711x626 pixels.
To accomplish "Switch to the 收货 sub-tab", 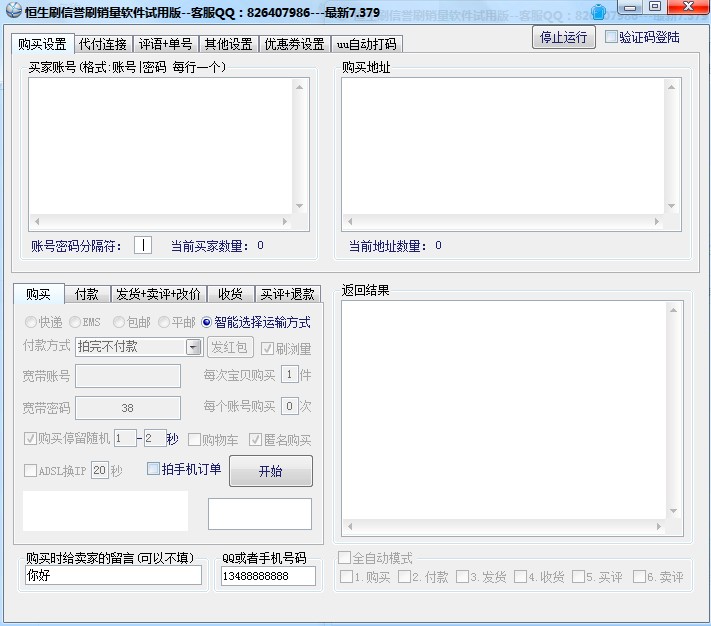I will pyautogui.click(x=230, y=294).
